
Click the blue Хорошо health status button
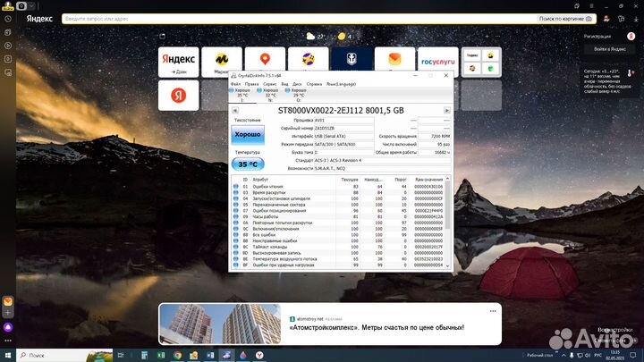point(248,135)
